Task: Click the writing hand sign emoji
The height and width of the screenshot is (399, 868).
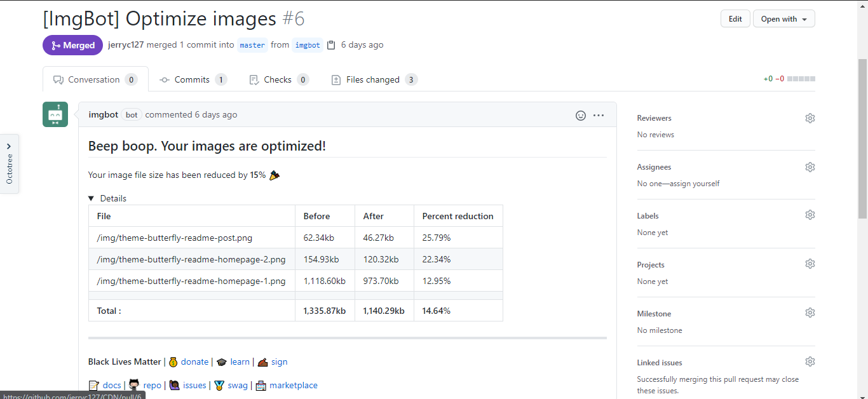Action: point(263,362)
